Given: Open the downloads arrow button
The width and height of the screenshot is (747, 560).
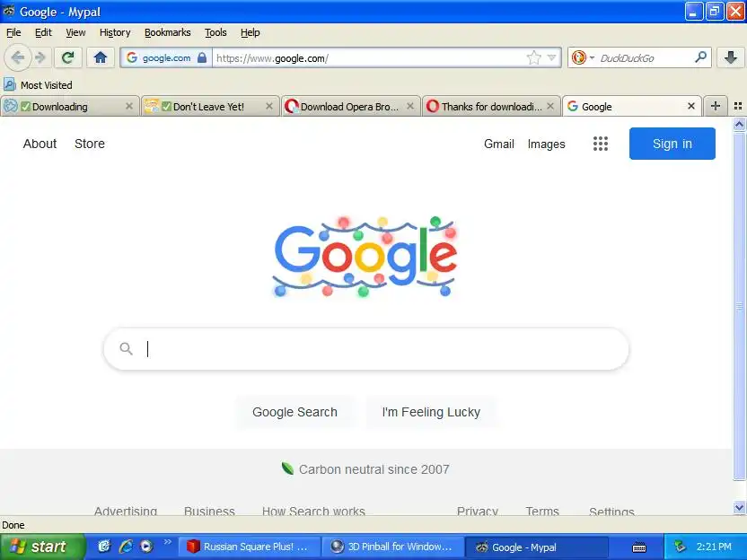Looking at the screenshot, I should pos(730,57).
